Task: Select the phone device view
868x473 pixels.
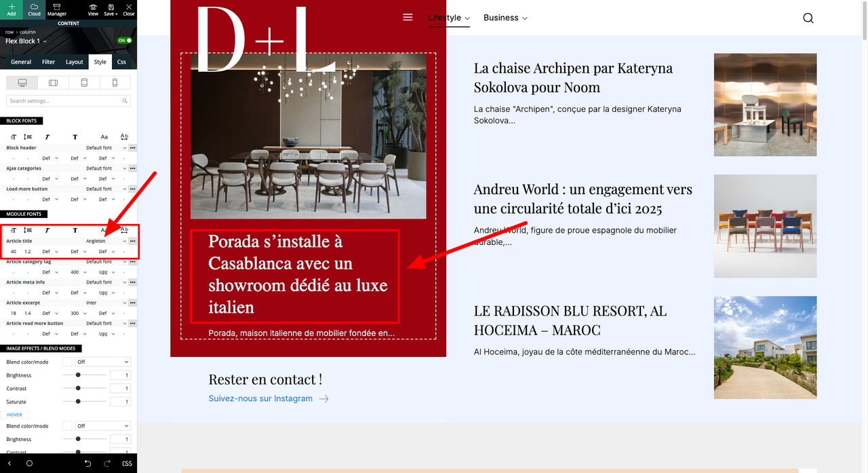Action: click(x=115, y=83)
